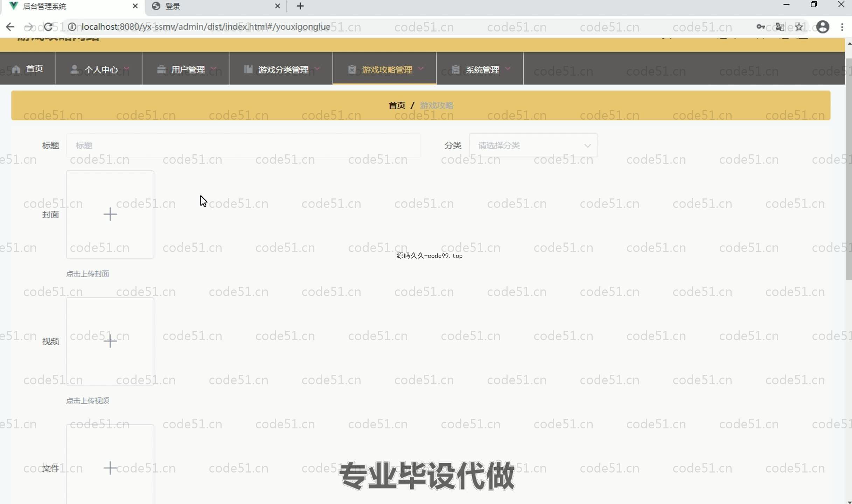Viewport: 852px width, 504px height.
Task: Minimize the browser window
Action: pos(786,5)
